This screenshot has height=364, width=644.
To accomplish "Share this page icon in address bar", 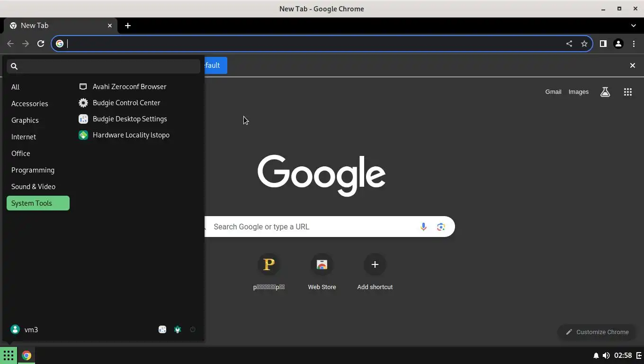I will pyautogui.click(x=569, y=44).
